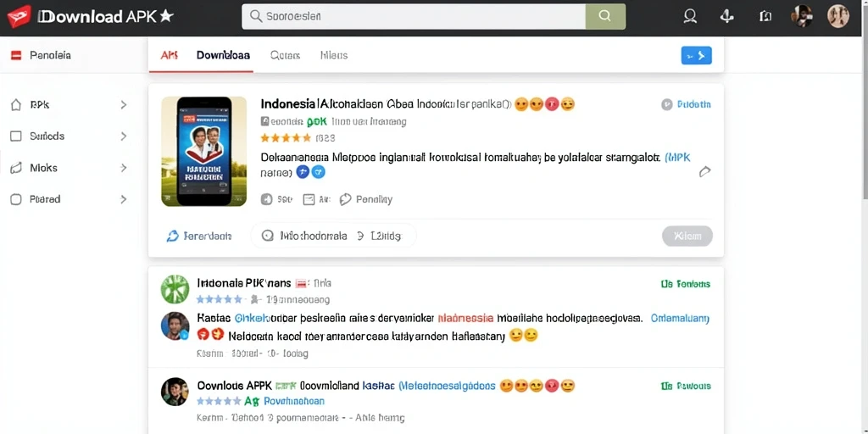868x434 pixels.
Task: Click the Ohkeh blue link in review
Action: coord(253,319)
